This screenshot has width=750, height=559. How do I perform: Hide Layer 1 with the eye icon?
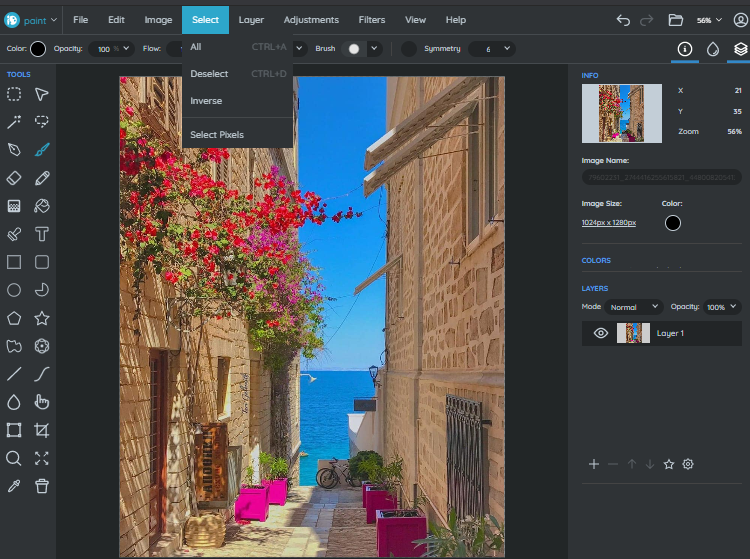(601, 333)
